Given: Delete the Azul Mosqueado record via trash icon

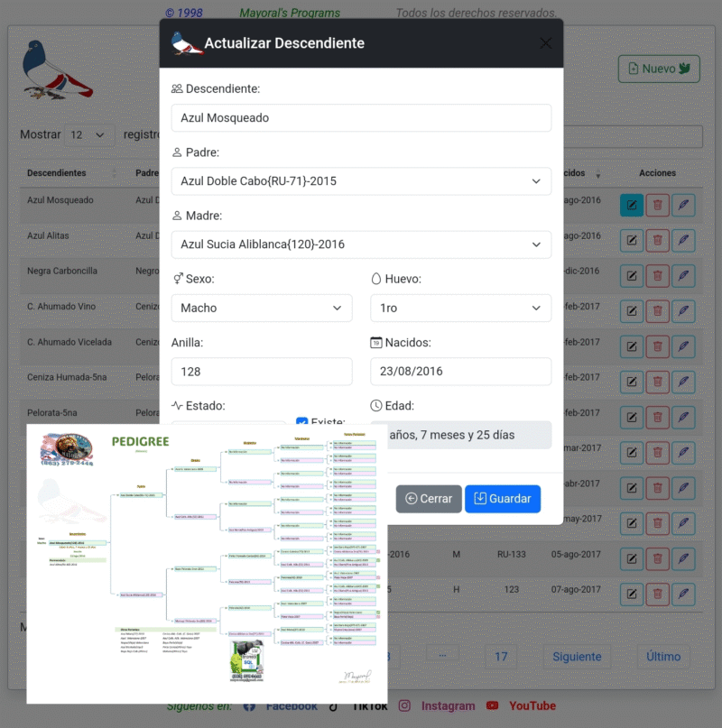Looking at the screenshot, I should [x=657, y=205].
